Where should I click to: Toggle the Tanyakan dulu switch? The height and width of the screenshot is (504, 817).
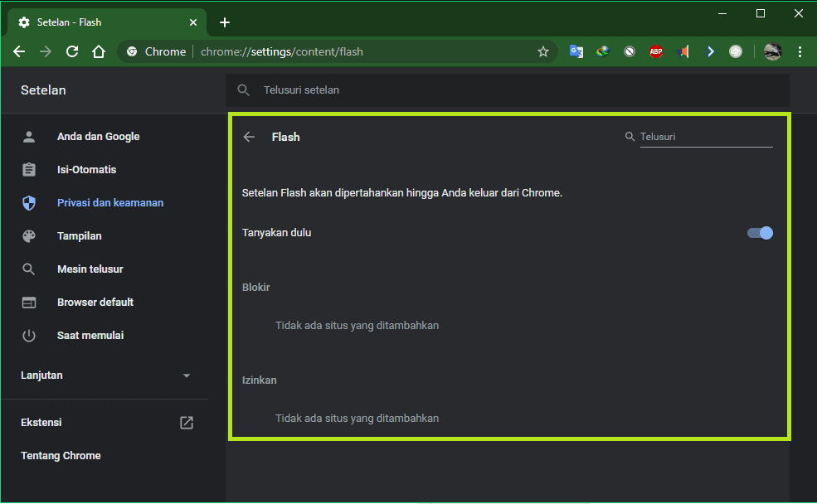click(x=760, y=233)
